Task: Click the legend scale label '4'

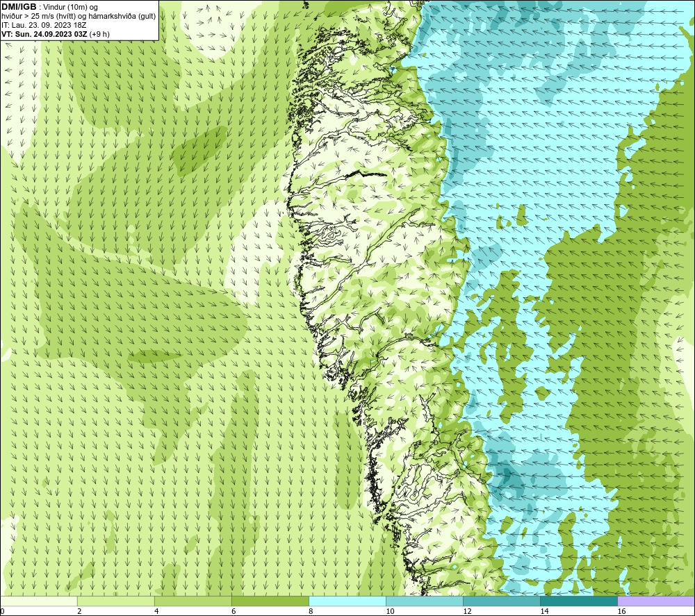Action: pyautogui.click(x=156, y=612)
